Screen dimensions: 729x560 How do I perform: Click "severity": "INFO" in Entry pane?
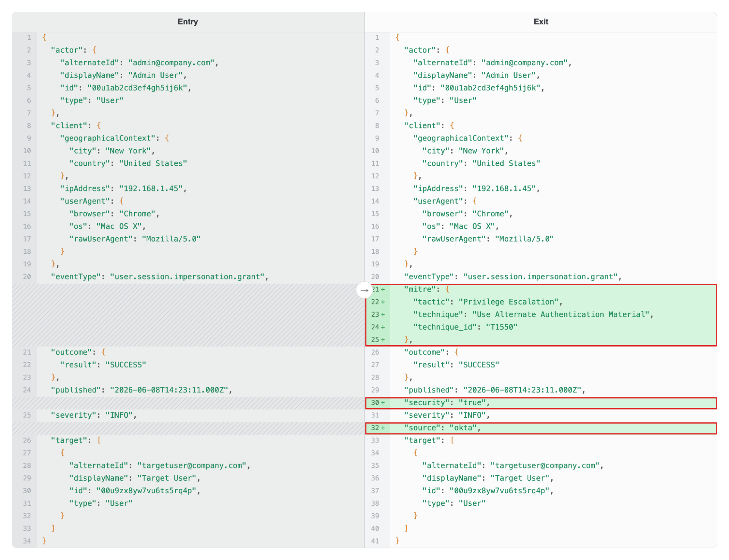[x=94, y=415]
